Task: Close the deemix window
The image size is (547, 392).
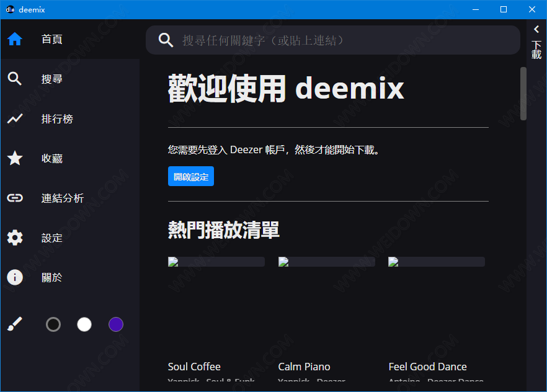Action: 532,9
